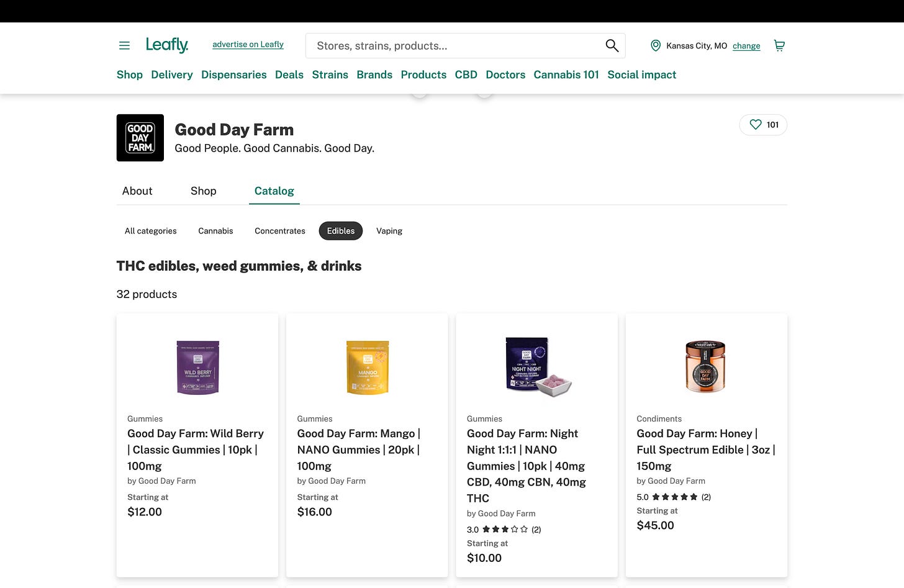Click the $12.00 price on Wild Berry
The height and width of the screenshot is (588, 904).
coord(145,512)
